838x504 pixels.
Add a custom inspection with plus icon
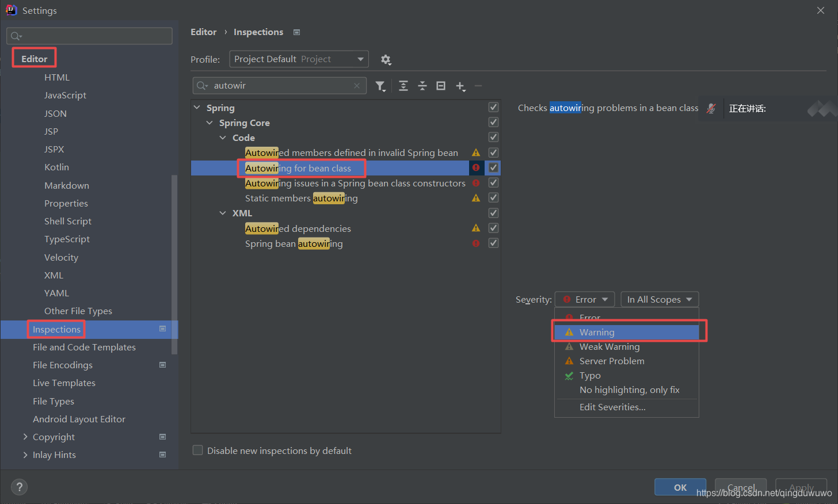[x=460, y=86]
